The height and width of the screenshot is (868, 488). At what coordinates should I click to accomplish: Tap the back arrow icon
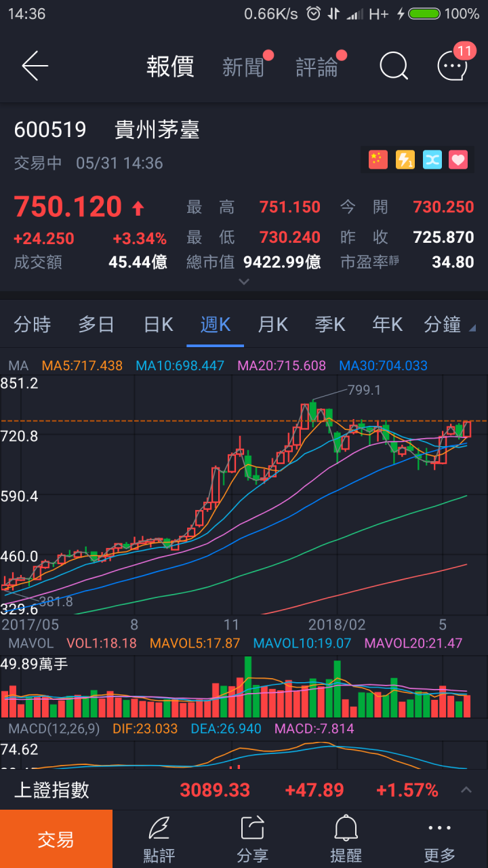click(x=35, y=66)
